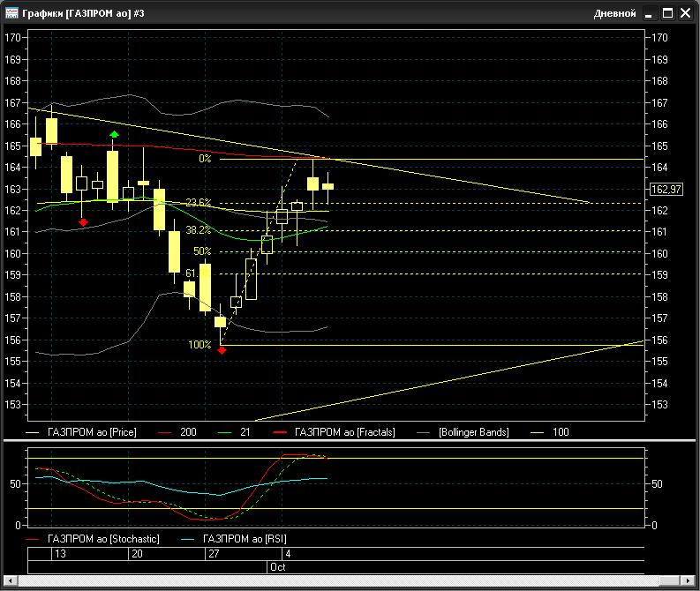The width and height of the screenshot is (700, 591).
Task: Click the green up fractal arrow
Action: coord(114,134)
